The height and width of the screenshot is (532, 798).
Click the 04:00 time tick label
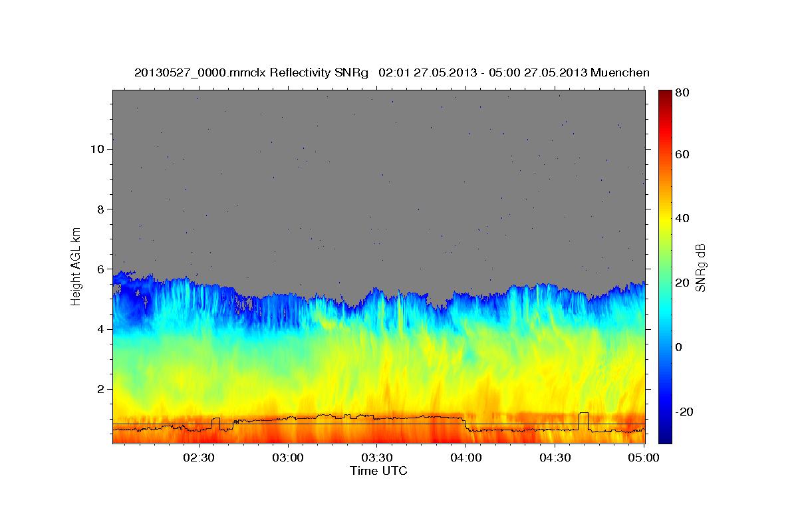[x=465, y=458]
